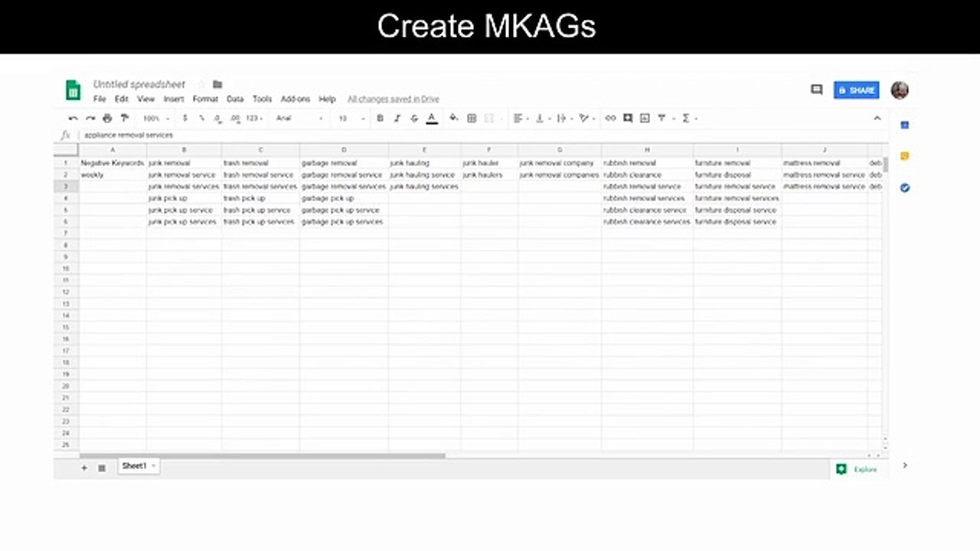The height and width of the screenshot is (551, 980).
Task: Select the Negative Keywords cell
Action: [113, 163]
